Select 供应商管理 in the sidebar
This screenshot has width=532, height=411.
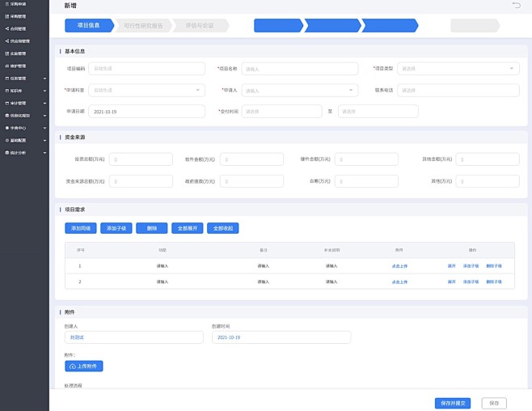click(19, 40)
